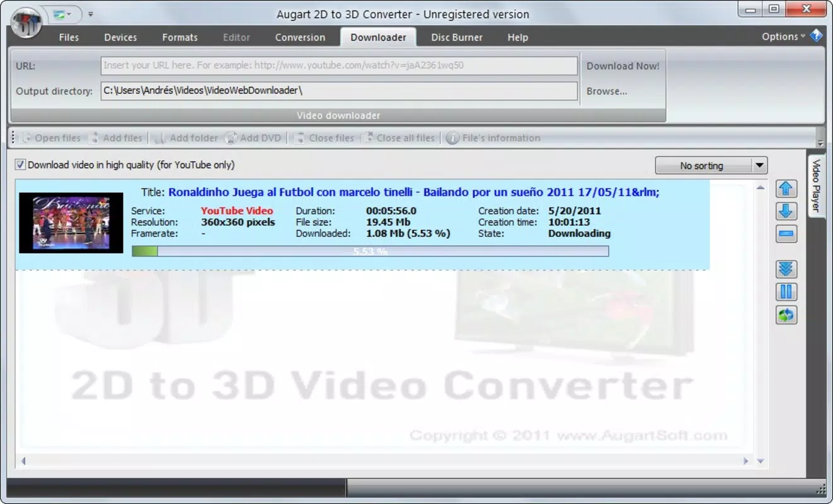
Task: Open the Files ribbon tab
Action: (x=69, y=37)
